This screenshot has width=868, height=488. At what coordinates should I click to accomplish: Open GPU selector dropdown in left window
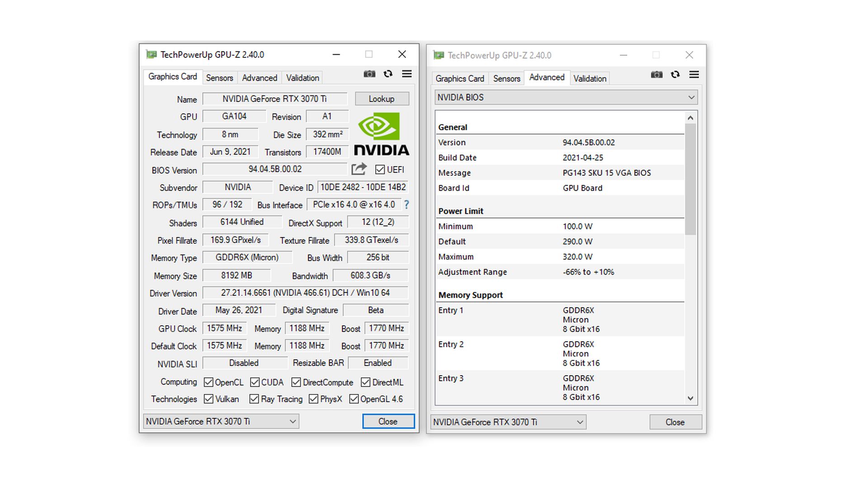coord(292,422)
